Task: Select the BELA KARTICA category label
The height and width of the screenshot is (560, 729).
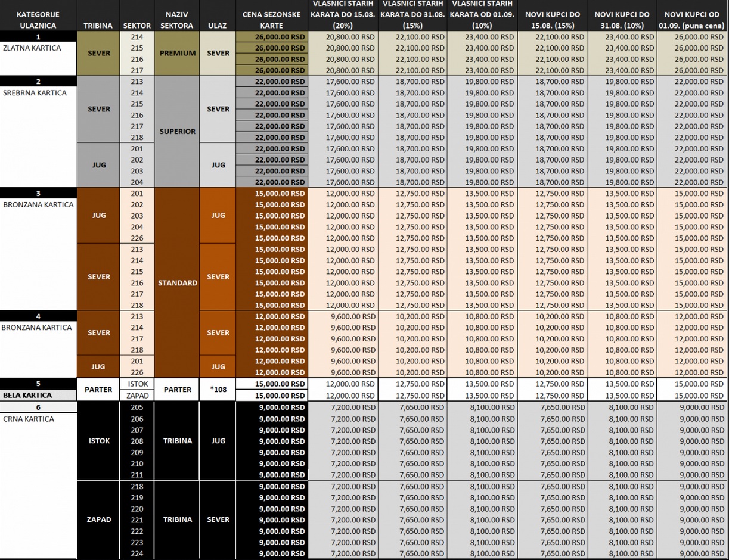Action: [x=27, y=395]
